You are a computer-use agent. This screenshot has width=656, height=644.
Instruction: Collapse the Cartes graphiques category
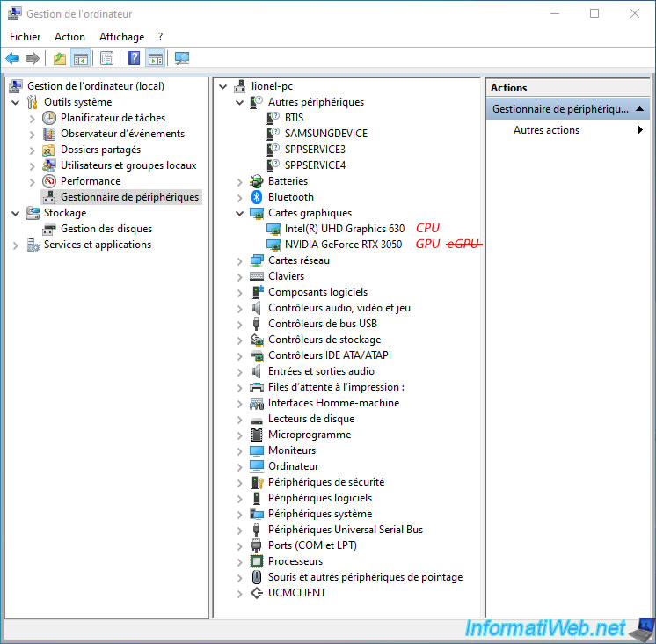(x=239, y=213)
